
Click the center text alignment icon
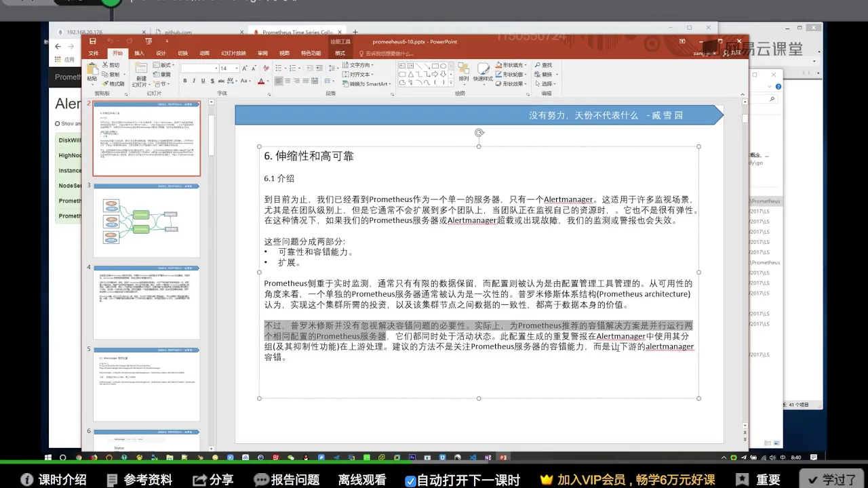click(x=288, y=81)
